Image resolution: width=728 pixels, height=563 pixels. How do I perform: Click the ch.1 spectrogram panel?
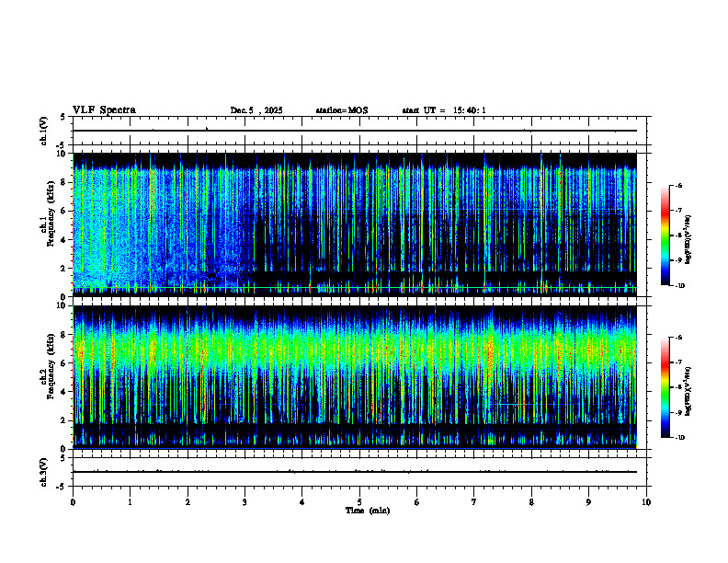355,224
